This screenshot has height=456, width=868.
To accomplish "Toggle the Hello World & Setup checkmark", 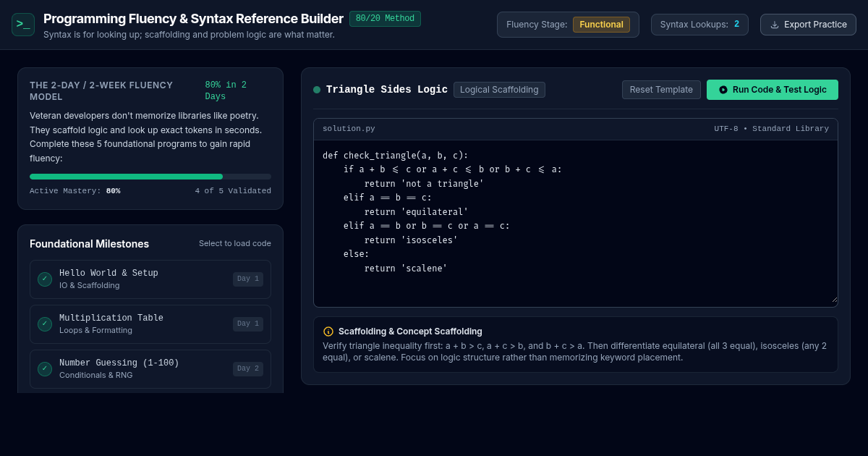I will (45, 279).
